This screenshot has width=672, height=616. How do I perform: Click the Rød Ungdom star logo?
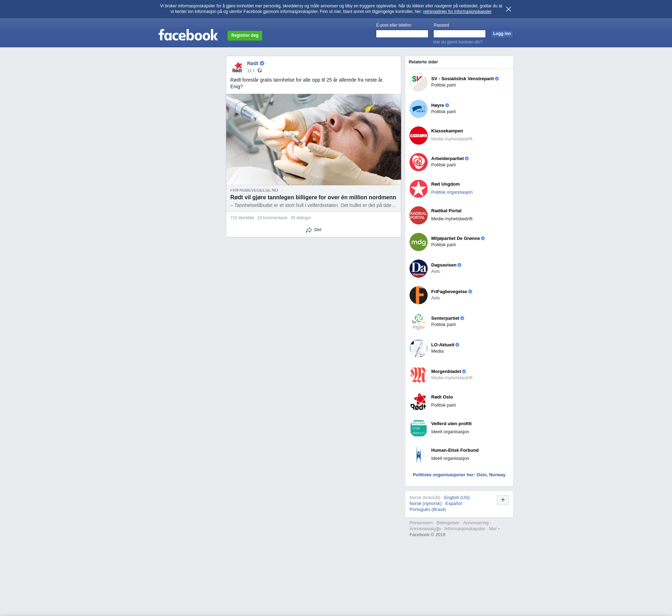419,189
